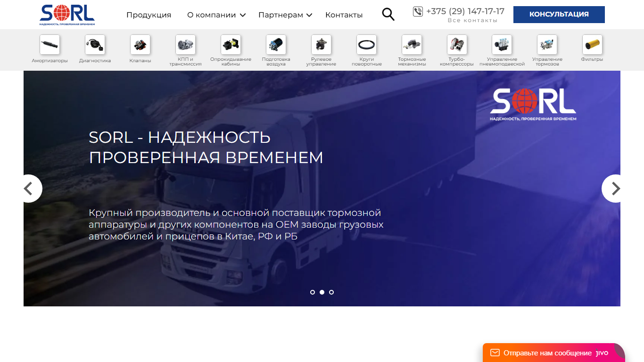Expand the Партнерам chevron
The width and height of the screenshot is (644, 362).
309,15
